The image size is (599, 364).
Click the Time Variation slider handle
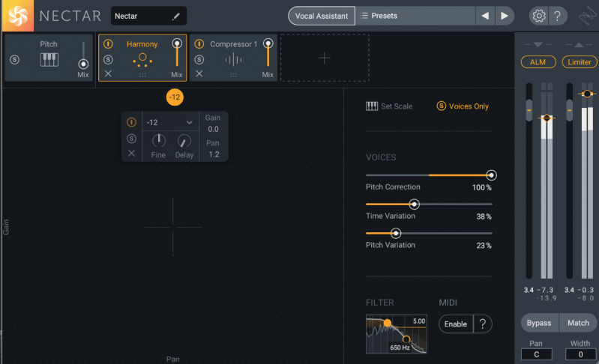click(x=414, y=204)
